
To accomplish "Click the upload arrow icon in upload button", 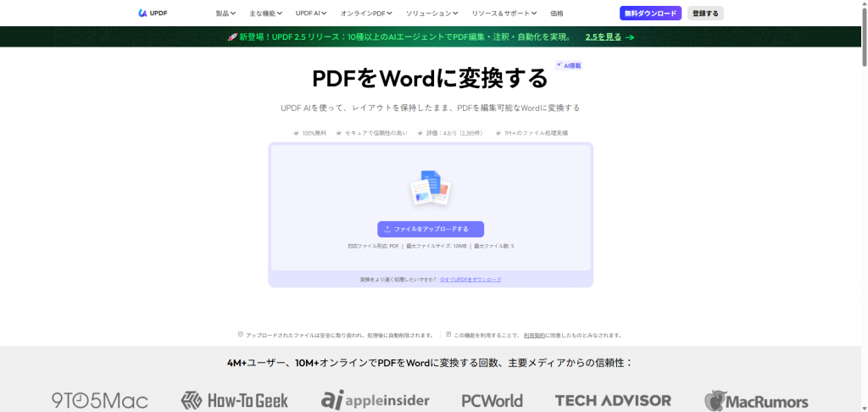I will tap(387, 229).
